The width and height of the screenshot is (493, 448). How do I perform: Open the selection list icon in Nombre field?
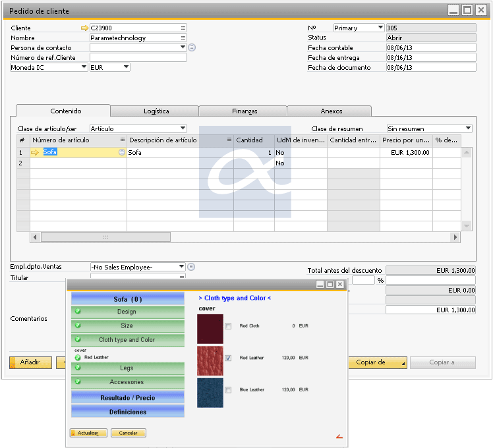pos(183,38)
